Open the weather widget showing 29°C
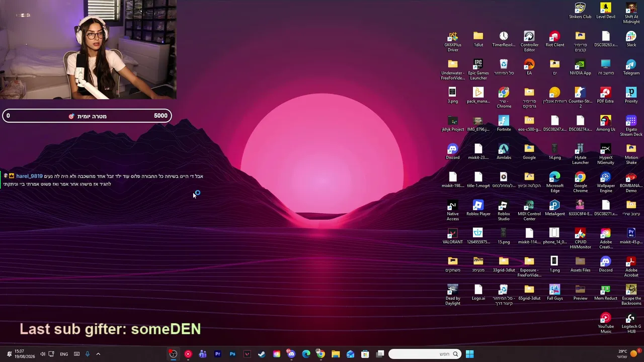The image size is (644, 362). 627,354
